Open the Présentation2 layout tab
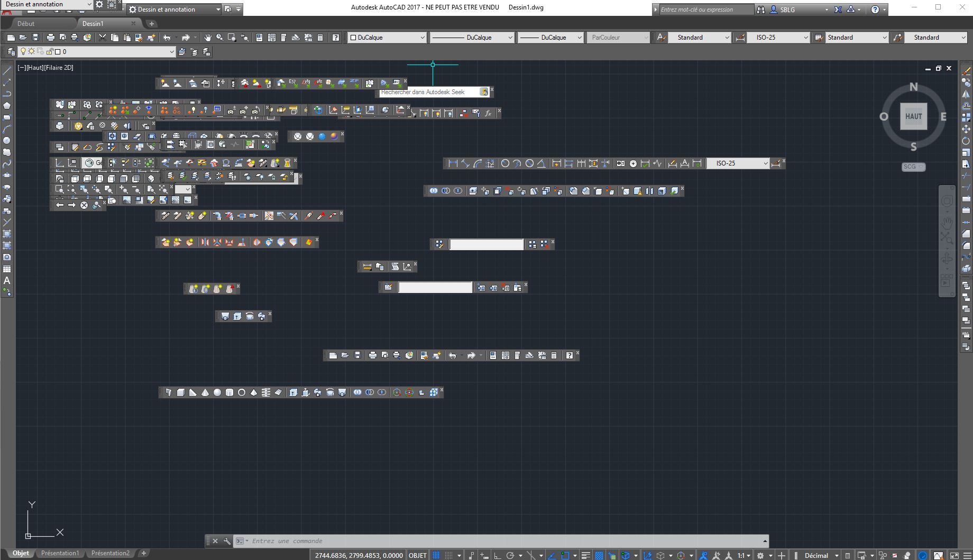The height and width of the screenshot is (560, 973). [x=111, y=553]
